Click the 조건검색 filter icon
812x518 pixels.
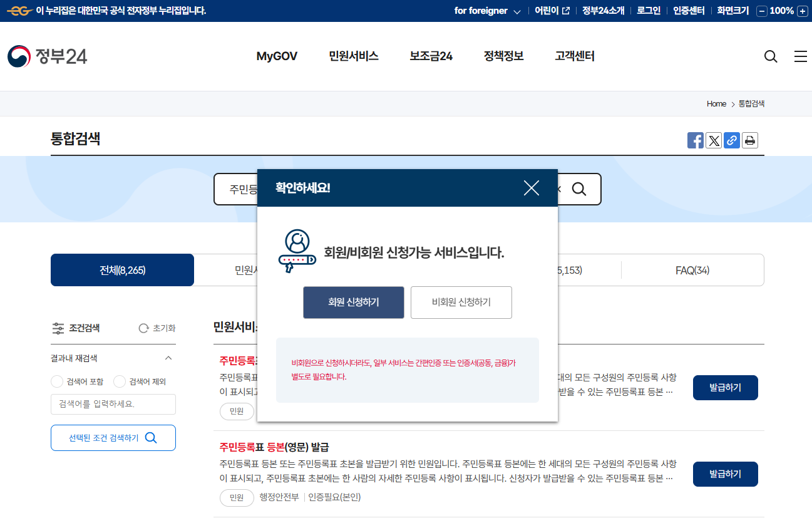[58, 328]
